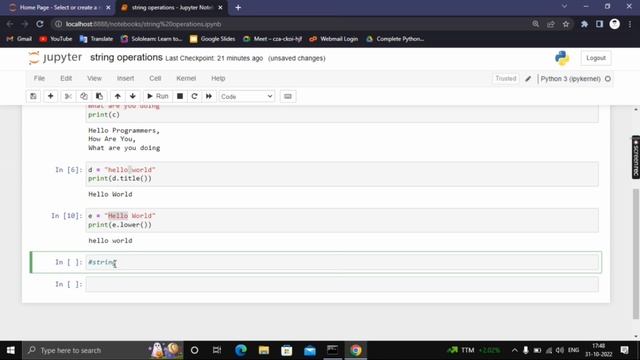Open the Google Slides bookmark
640x360 pixels.
click(x=213, y=39)
